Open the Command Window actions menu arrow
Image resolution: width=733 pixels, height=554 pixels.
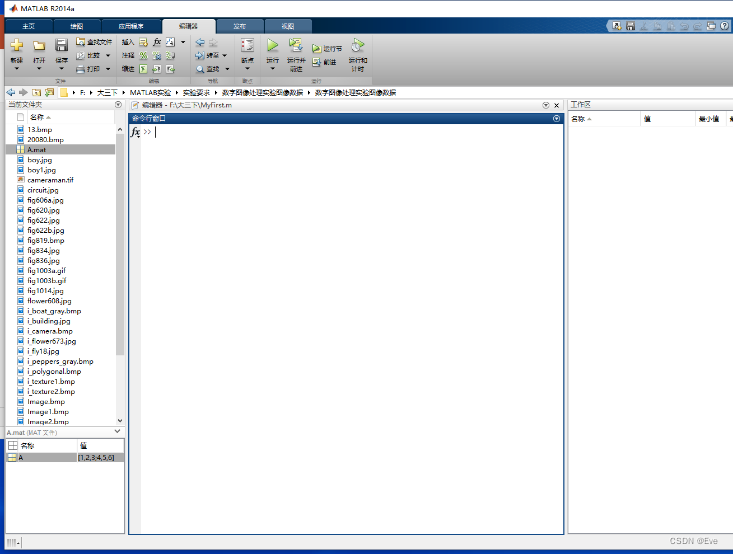pos(556,119)
